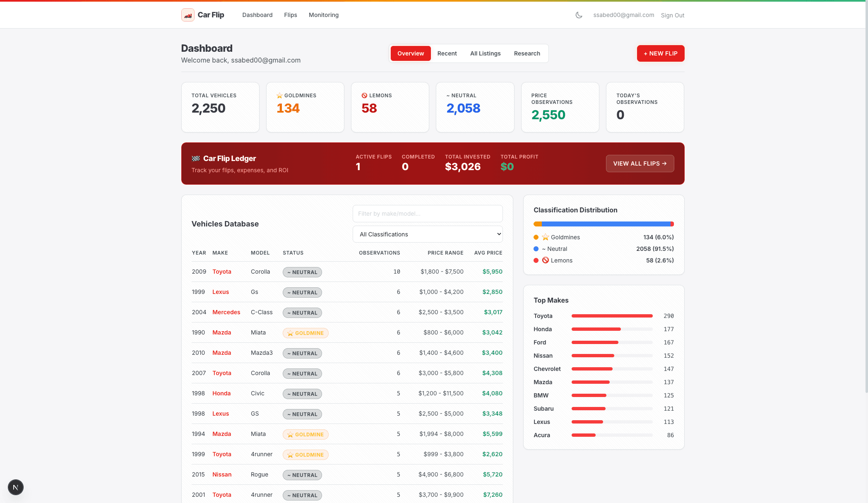Click the Lemons prohibition icon on stats card
This screenshot has height=503, width=868.
point(364,95)
